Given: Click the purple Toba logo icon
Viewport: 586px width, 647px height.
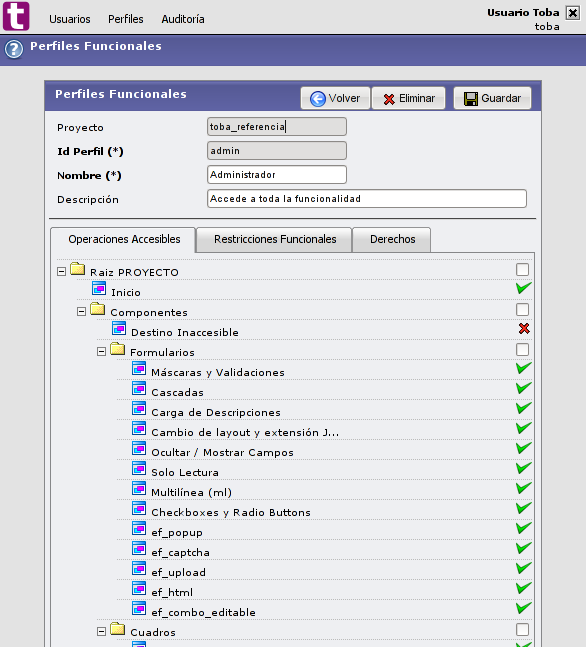Looking at the screenshot, I should tap(16, 16).
